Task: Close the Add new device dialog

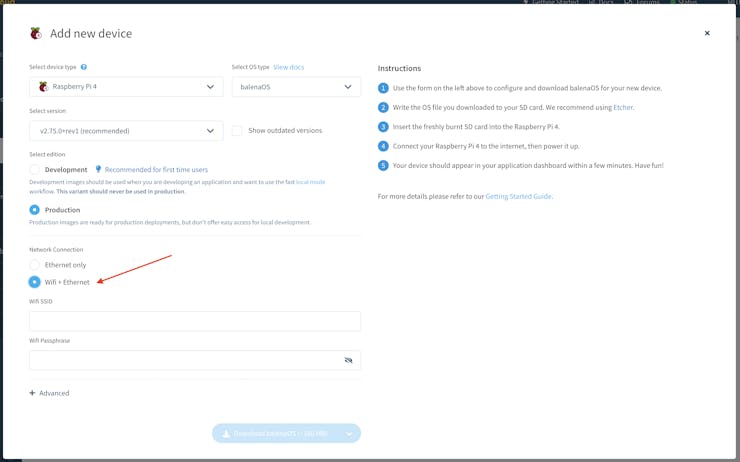Action: coord(707,33)
